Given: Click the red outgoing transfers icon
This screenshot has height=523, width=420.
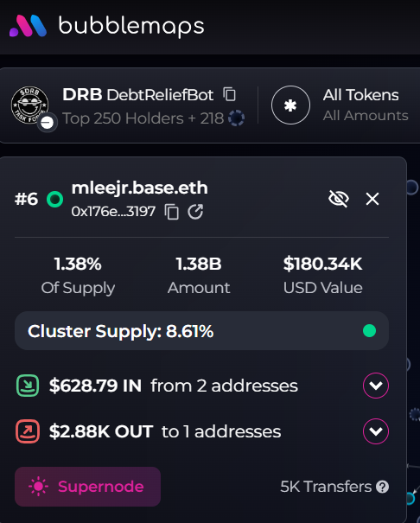Looking at the screenshot, I should pyautogui.click(x=28, y=431).
